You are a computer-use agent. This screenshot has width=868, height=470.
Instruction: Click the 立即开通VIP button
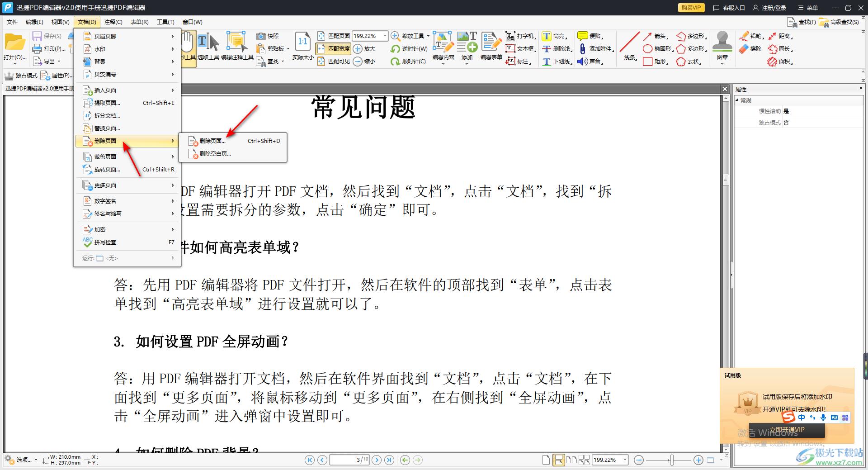coord(787,430)
